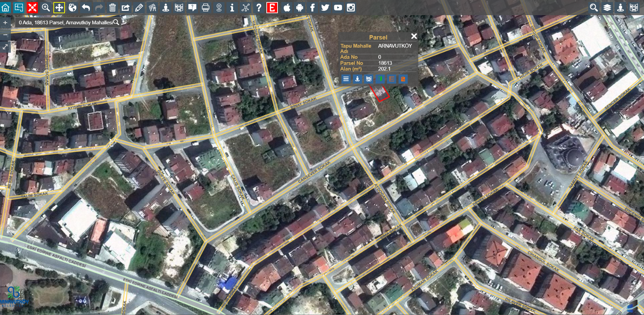This screenshot has height=315, width=644.
Task: Click the red E icon in toolbar
Action: click(272, 7)
